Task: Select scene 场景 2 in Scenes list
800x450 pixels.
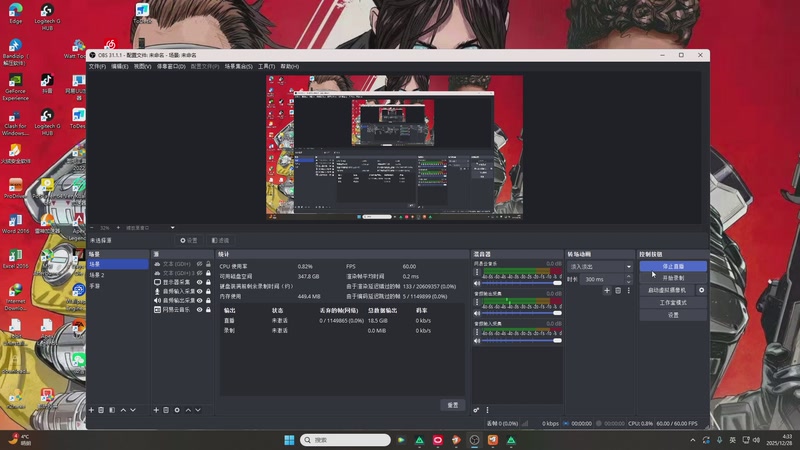Action: click(118, 275)
